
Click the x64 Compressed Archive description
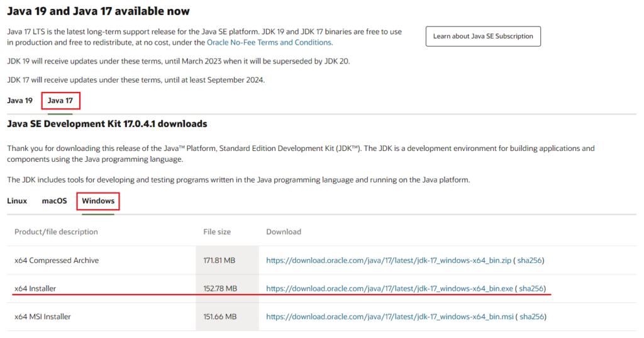(57, 261)
